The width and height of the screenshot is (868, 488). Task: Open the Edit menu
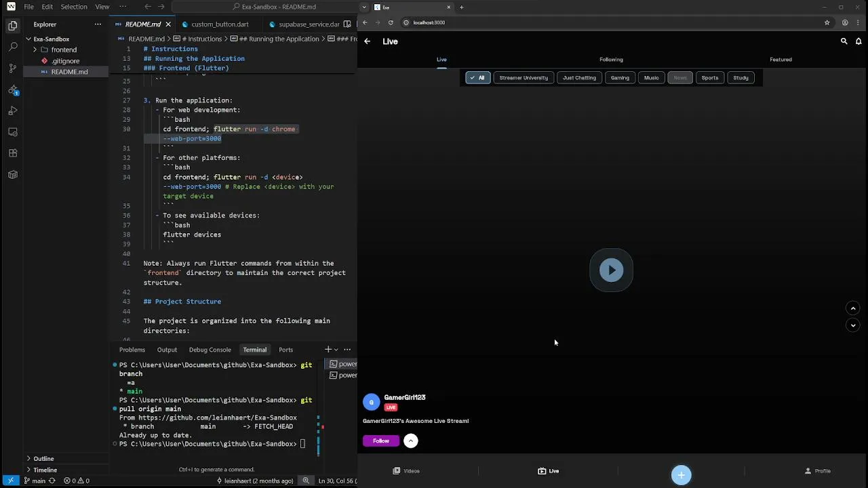click(47, 7)
